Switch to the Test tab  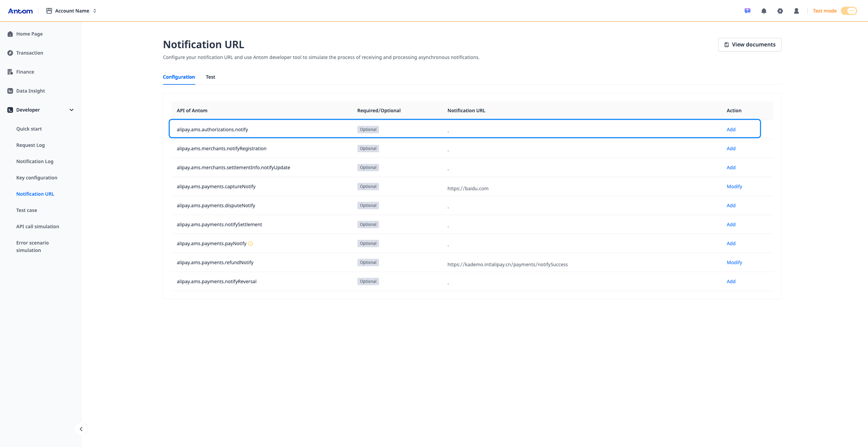211,77
